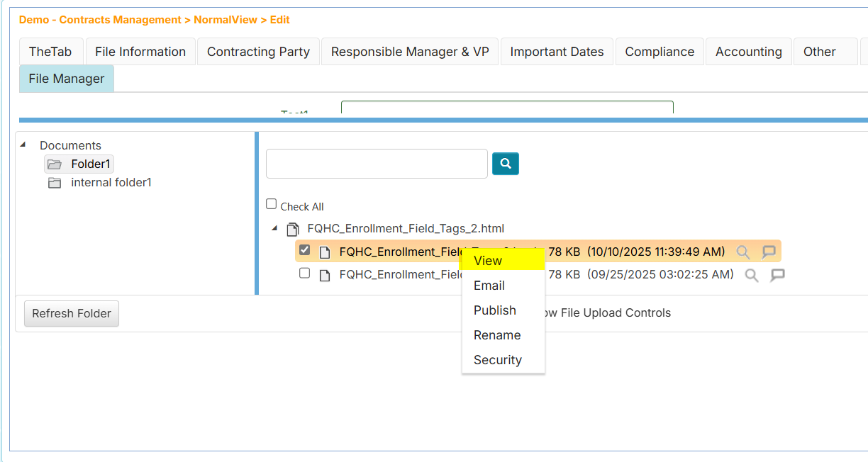Click the search magnifier button
This screenshot has width=868, height=462.
[x=506, y=164]
